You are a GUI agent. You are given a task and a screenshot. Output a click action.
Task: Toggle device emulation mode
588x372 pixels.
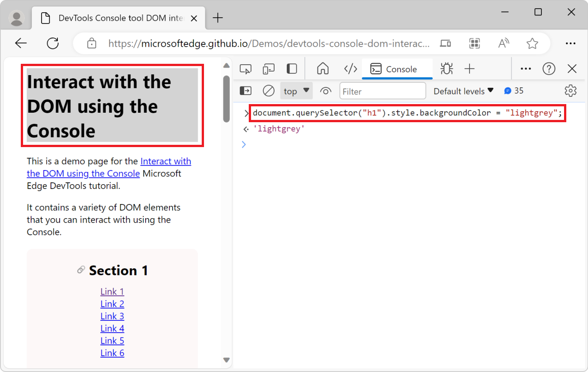(268, 68)
